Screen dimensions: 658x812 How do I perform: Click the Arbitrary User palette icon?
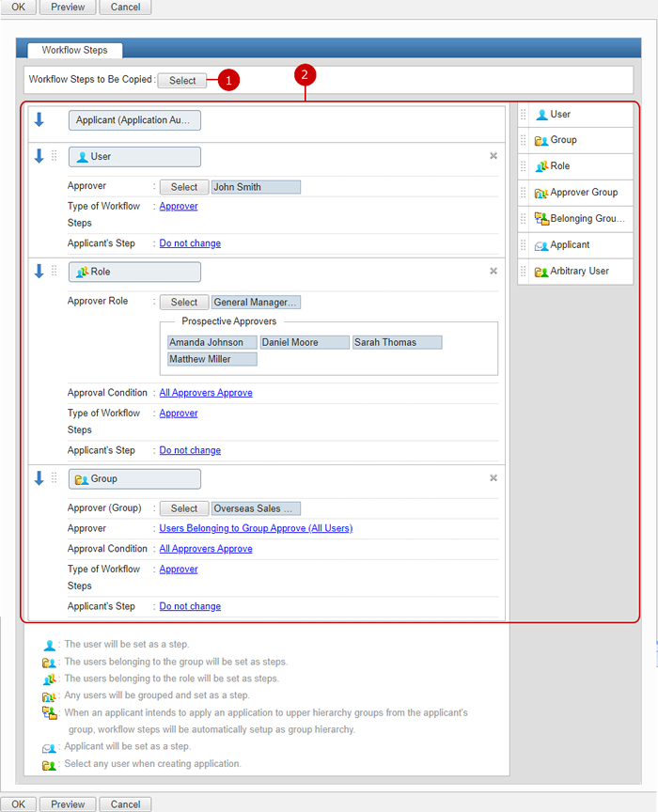coord(540,272)
